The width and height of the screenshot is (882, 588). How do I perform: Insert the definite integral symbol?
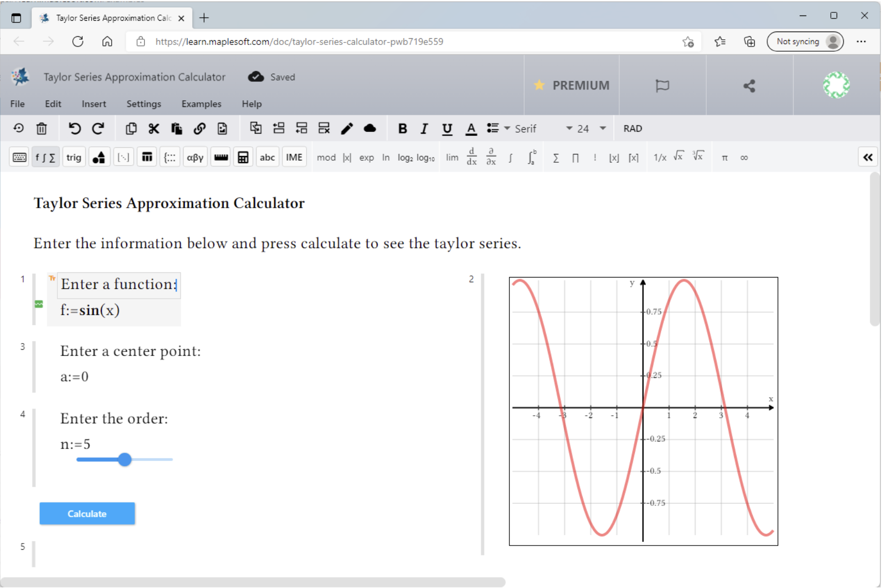tap(532, 157)
